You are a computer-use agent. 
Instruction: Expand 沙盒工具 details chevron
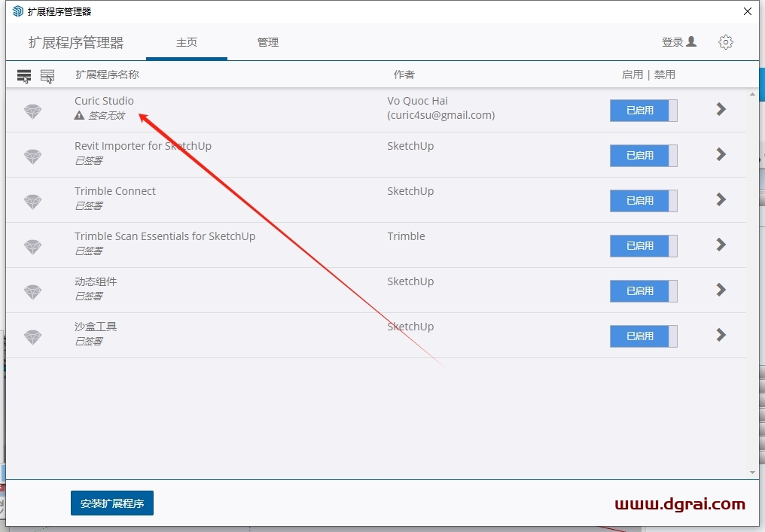pyautogui.click(x=721, y=335)
